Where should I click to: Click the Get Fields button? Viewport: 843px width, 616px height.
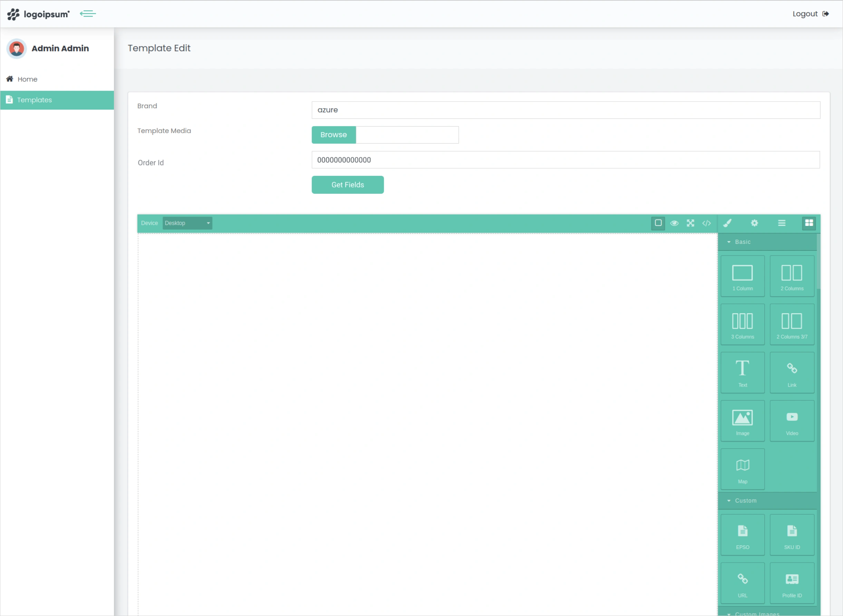coord(347,185)
